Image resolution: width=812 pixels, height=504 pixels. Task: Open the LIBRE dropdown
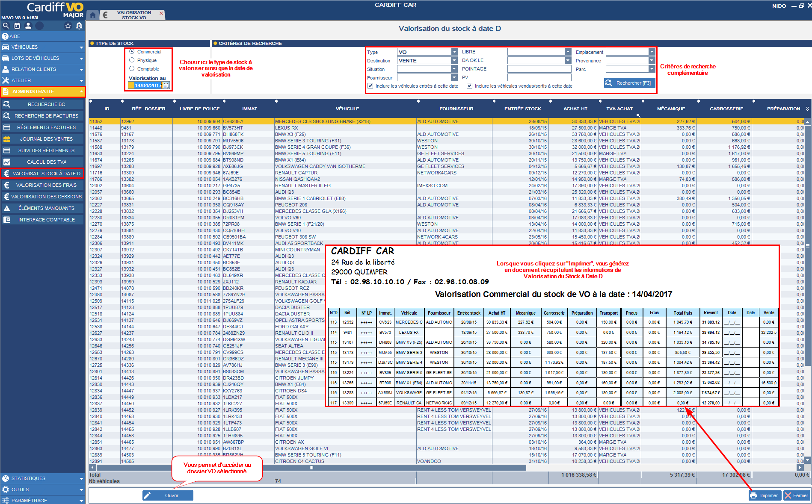(x=568, y=52)
